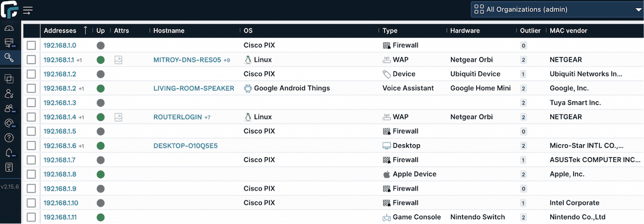Screen dimensions: 644x224
Task: Check the box for 192.168.1.8
Action: (31, 174)
